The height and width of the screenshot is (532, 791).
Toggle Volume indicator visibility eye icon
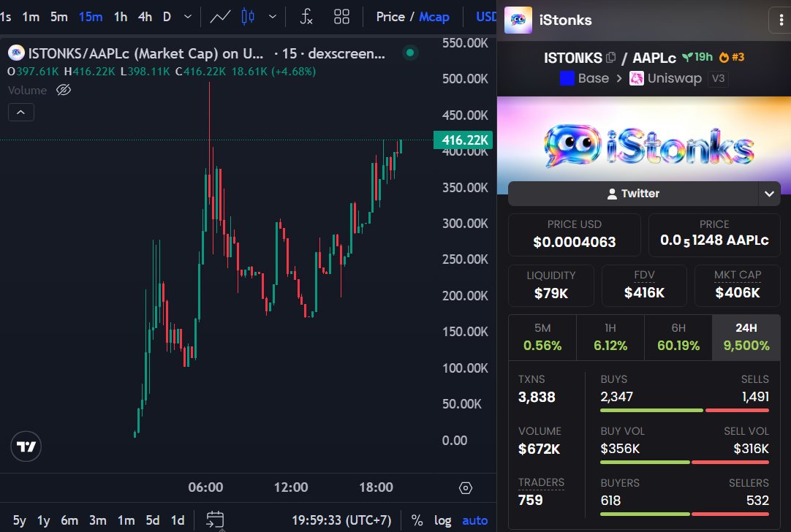tap(64, 91)
